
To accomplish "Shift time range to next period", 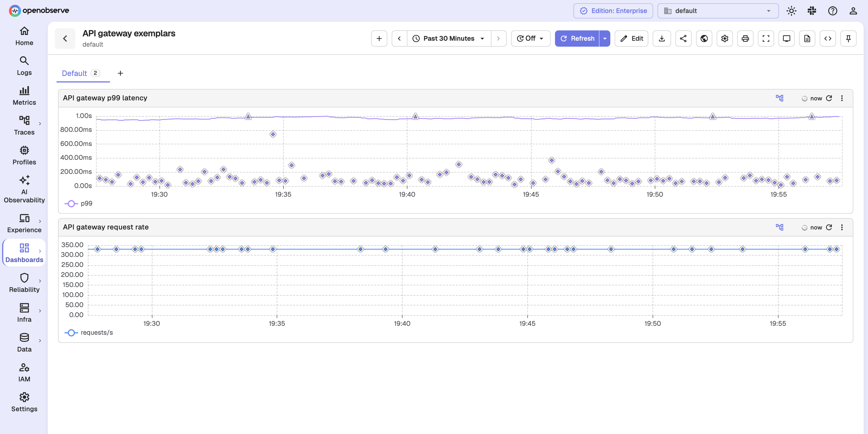I will (498, 39).
